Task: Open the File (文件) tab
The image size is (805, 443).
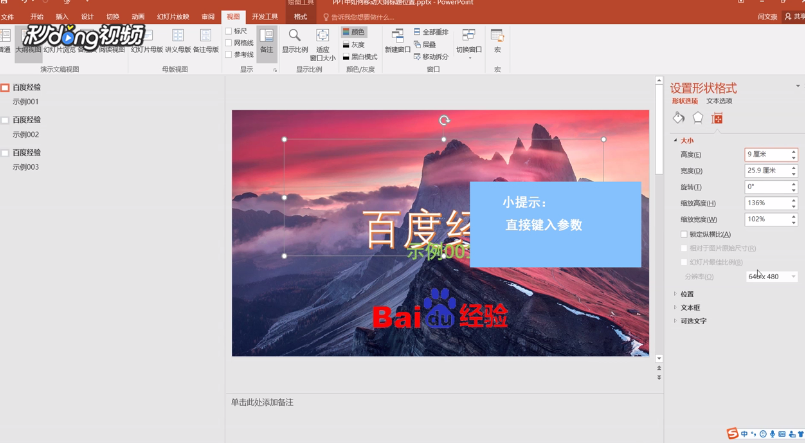Action: (8, 17)
